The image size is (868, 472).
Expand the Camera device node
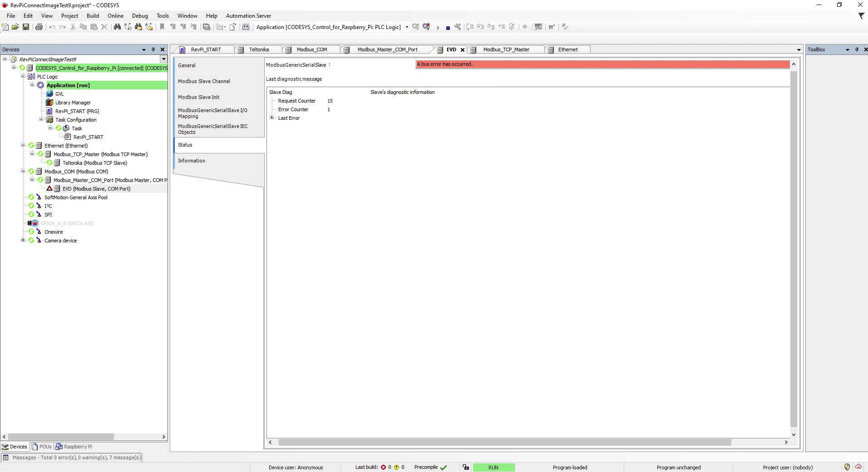23,240
